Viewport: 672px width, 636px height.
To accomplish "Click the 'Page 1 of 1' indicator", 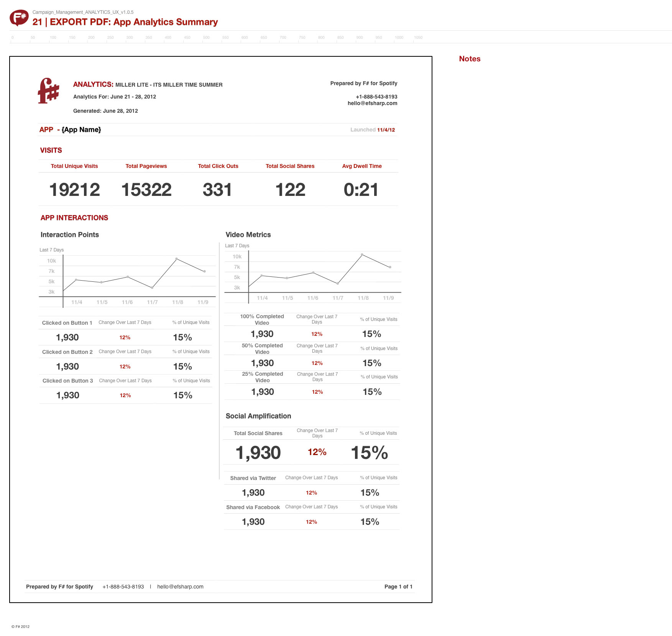I will pyautogui.click(x=398, y=587).
